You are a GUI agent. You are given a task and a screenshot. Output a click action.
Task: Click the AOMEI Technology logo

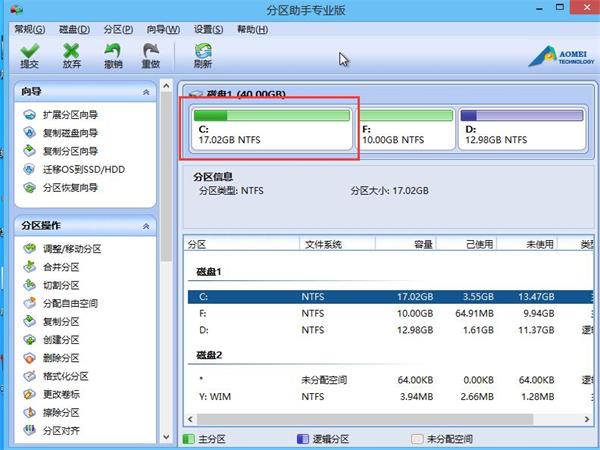[x=561, y=57]
